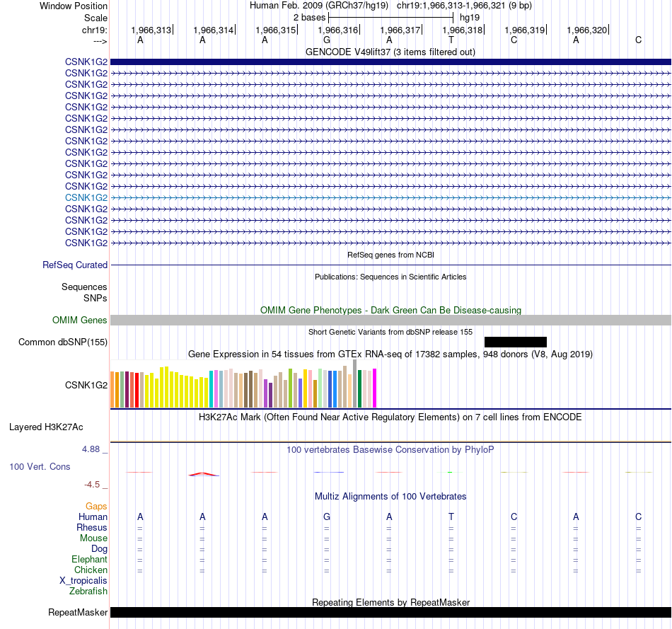Click 100 vertebrates Basewise Conservation by PhyloP title
This screenshot has width=672, height=629.
(390, 450)
